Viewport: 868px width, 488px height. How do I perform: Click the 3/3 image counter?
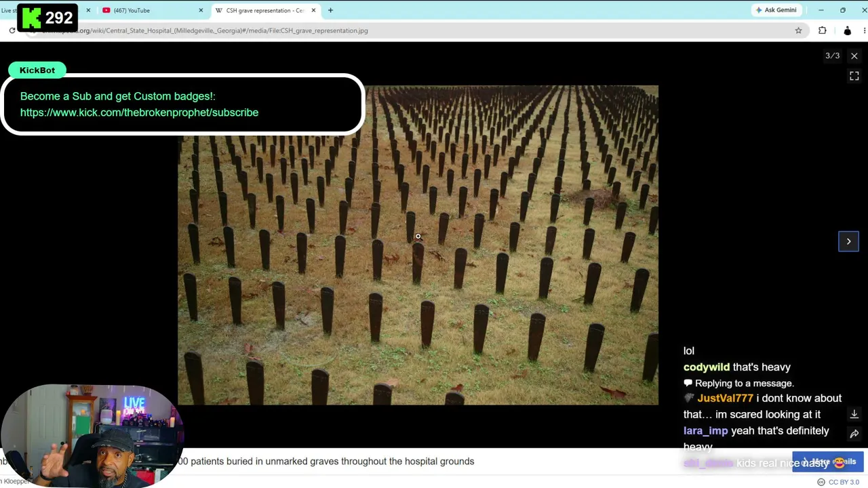tap(832, 56)
